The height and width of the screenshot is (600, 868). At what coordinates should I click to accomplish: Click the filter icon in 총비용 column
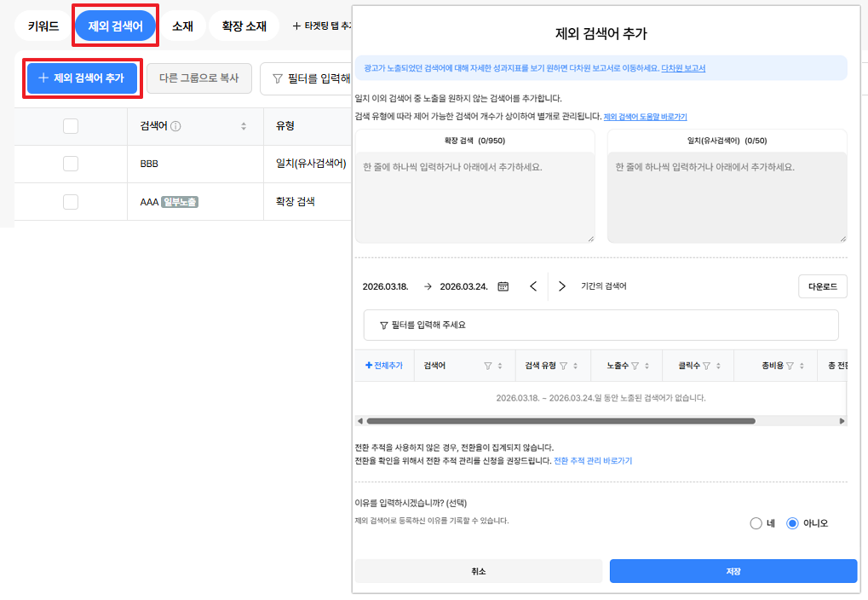[790, 366]
